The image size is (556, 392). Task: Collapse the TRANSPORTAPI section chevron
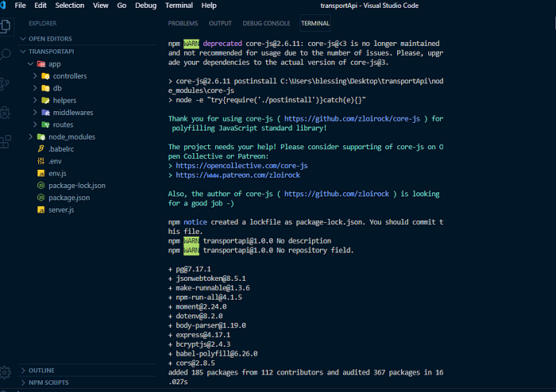[x=23, y=52]
